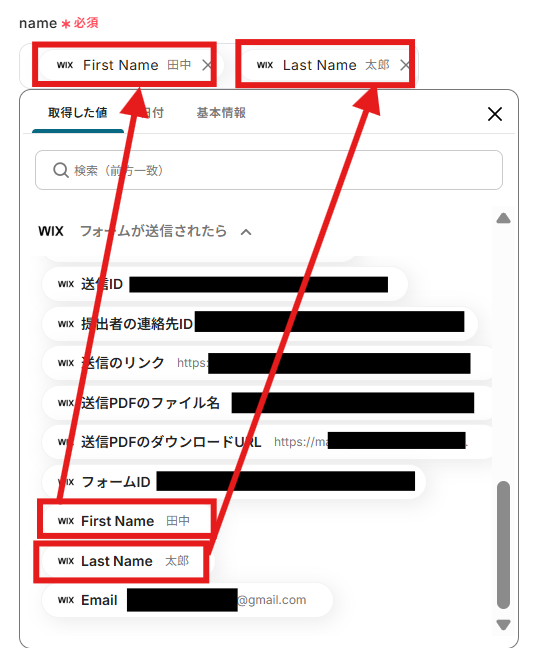
Task: Click Last Name tag in name field
Action: (x=329, y=65)
